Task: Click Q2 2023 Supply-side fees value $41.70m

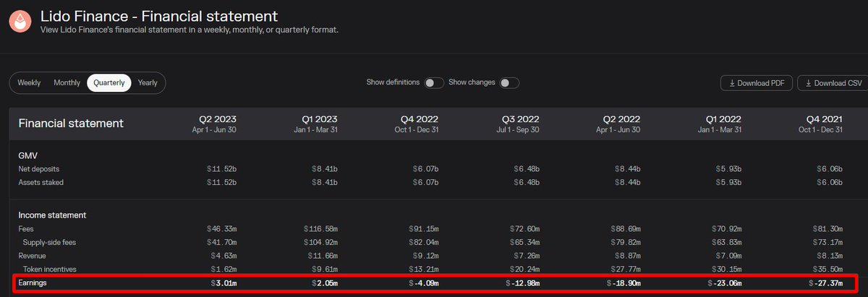Action: pyautogui.click(x=221, y=242)
